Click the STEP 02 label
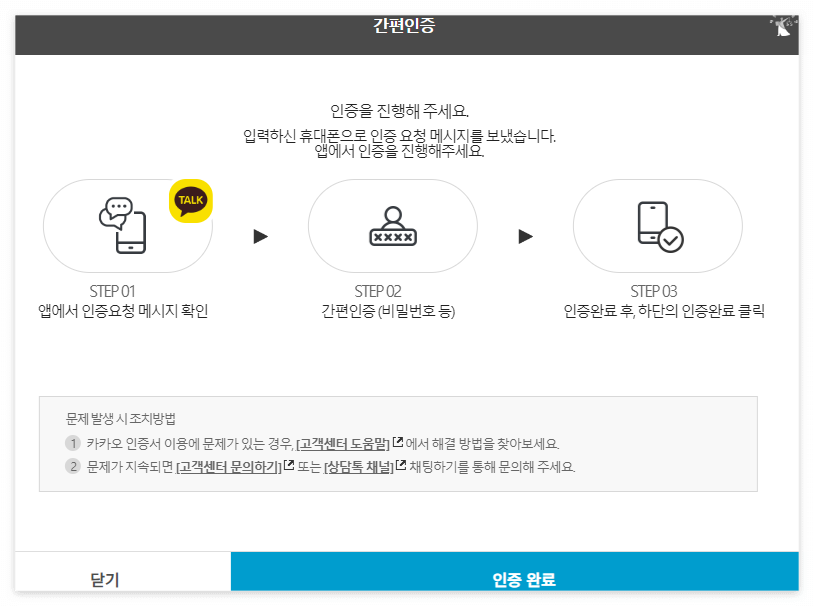814x606 pixels. click(378, 291)
